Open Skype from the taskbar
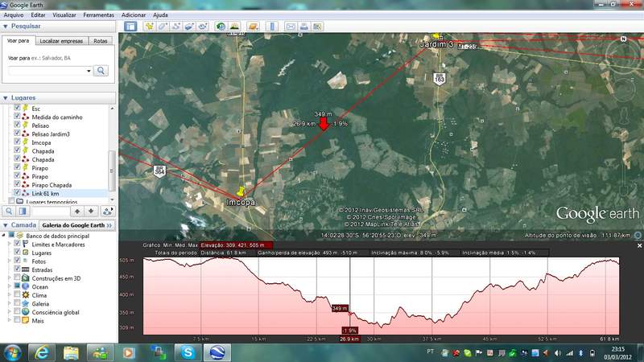The height and width of the screenshot is (362, 644). coord(188,352)
